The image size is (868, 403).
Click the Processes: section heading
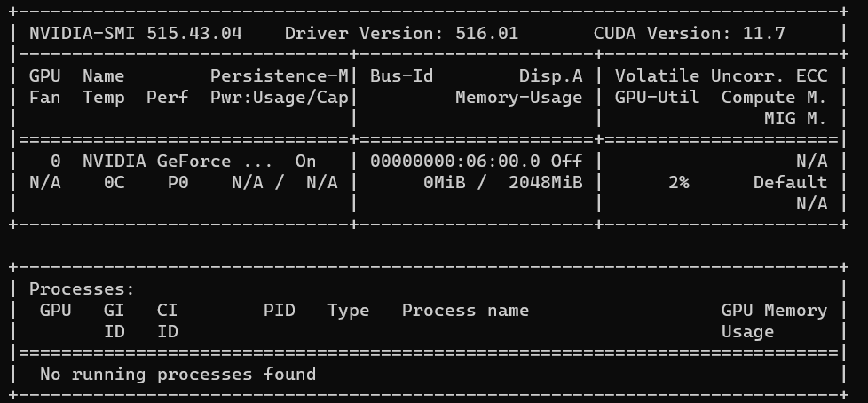point(82,289)
